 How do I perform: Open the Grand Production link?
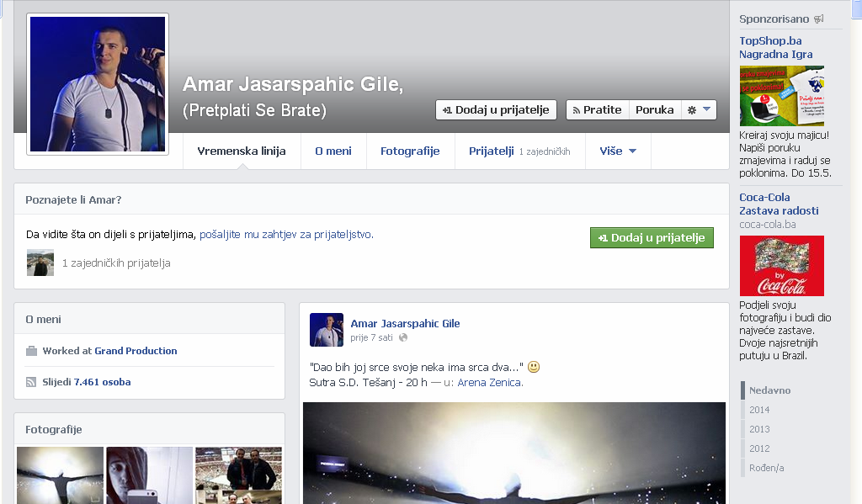(x=136, y=351)
